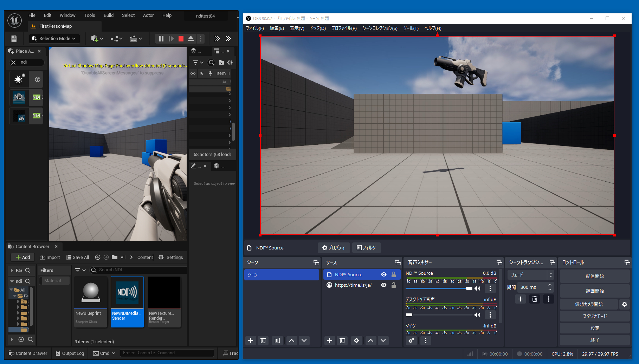Open the Selection Mode dropdown

pyautogui.click(x=54, y=39)
